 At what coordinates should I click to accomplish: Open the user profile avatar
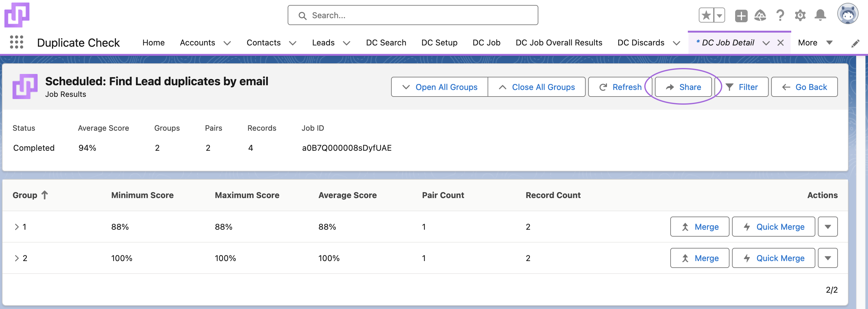pyautogui.click(x=848, y=14)
